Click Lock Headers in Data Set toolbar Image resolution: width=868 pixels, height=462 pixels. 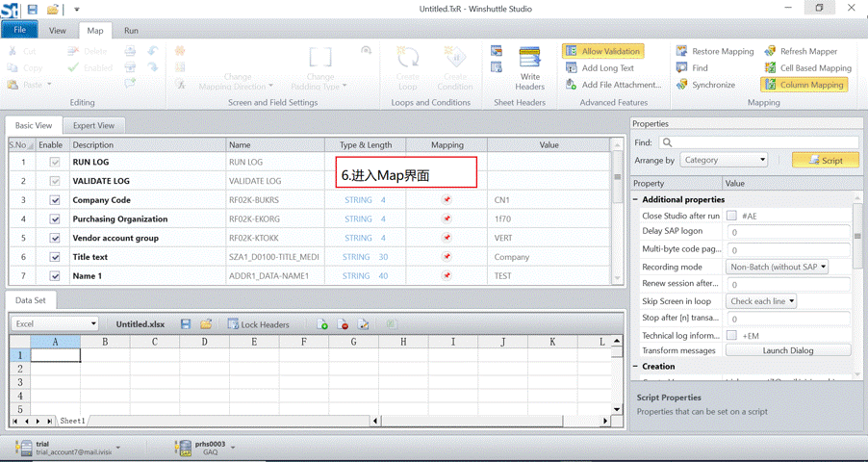point(258,324)
